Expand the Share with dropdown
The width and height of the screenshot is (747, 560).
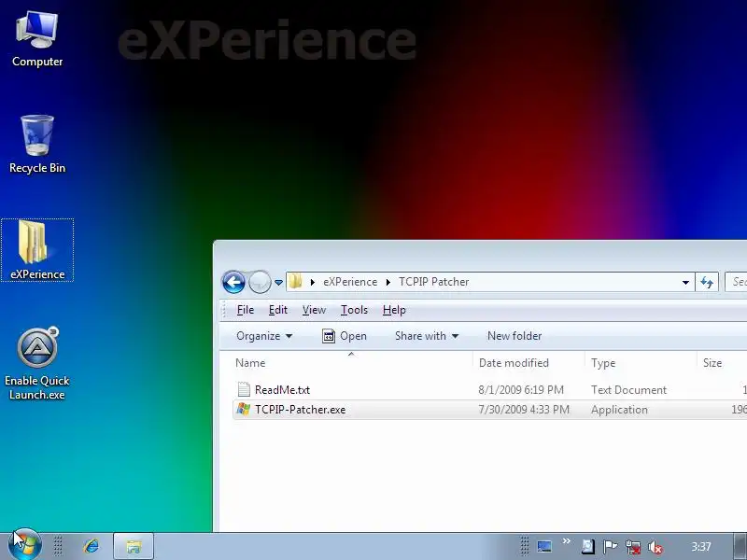pyautogui.click(x=427, y=336)
